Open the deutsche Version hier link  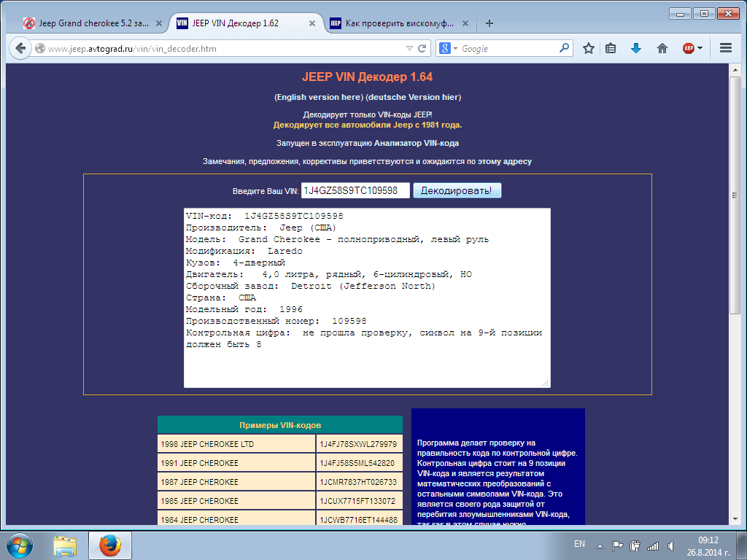tap(414, 97)
